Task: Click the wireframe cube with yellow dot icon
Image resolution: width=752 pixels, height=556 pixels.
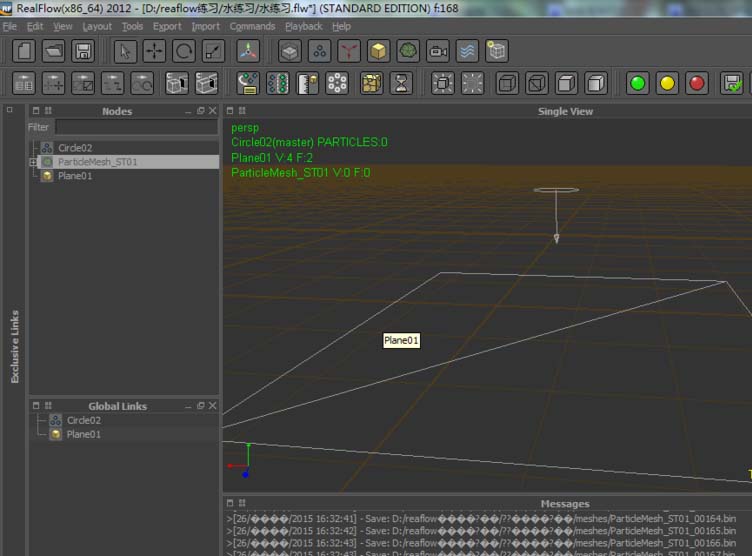Action: pyautogui.click(x=496, y=51)
